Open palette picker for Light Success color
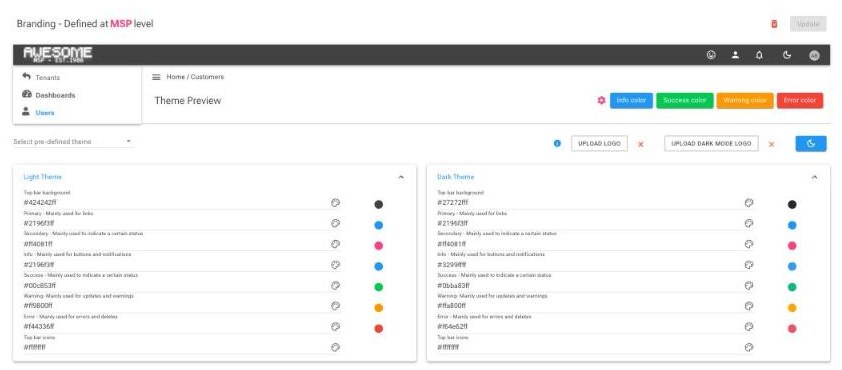This screenshot has width=842, height=370. pyautogui.click(x=335, y=285)
